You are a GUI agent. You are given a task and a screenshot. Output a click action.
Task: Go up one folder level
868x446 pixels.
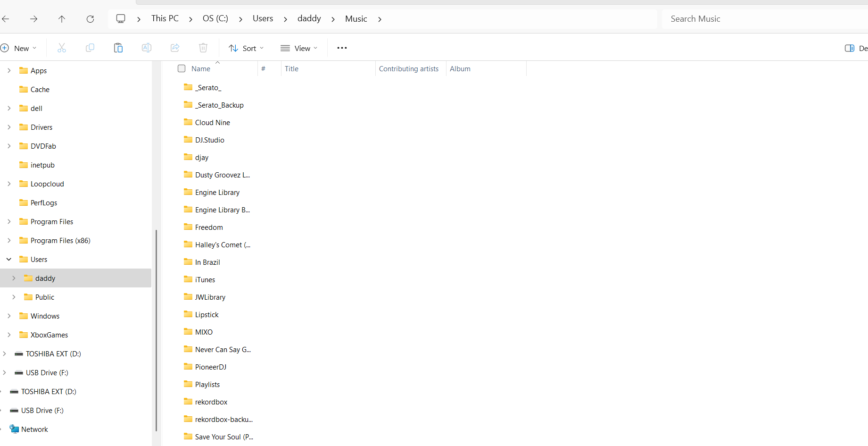pyautogui.click(x=62, y=19)
